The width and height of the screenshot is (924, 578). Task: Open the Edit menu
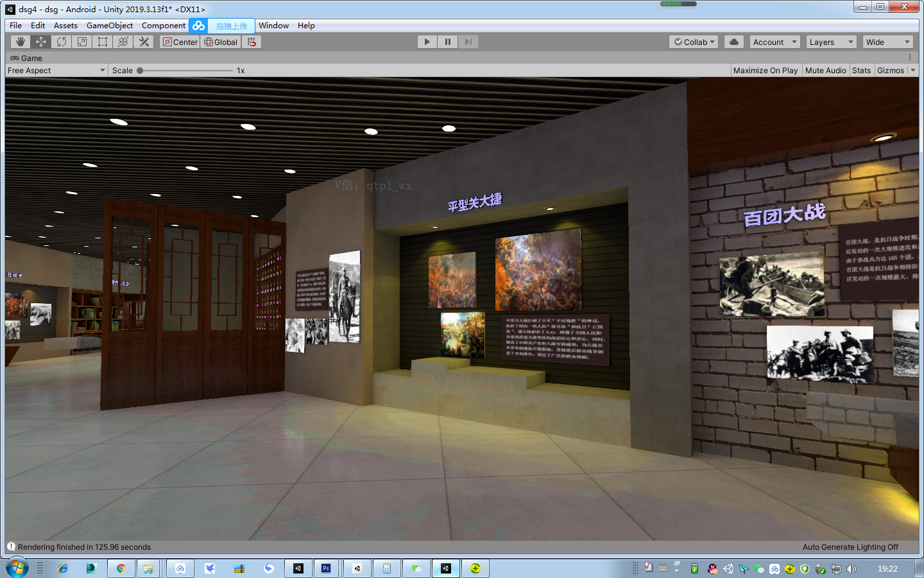[x=38, y=26]
